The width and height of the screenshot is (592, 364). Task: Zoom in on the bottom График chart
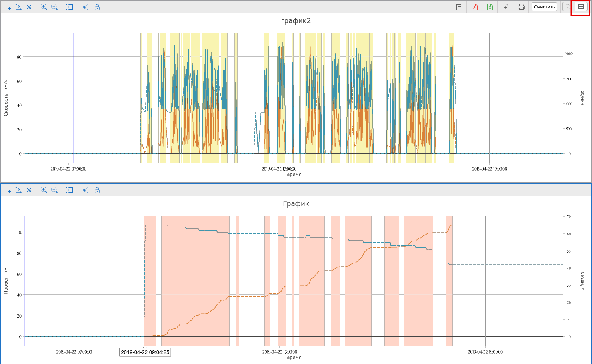[44, 190]
